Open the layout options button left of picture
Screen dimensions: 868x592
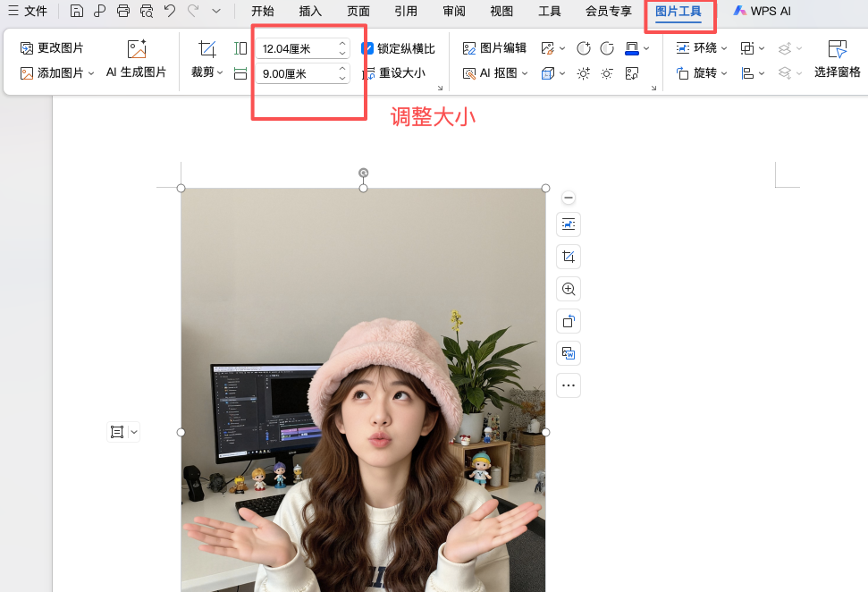pos(122,432)
